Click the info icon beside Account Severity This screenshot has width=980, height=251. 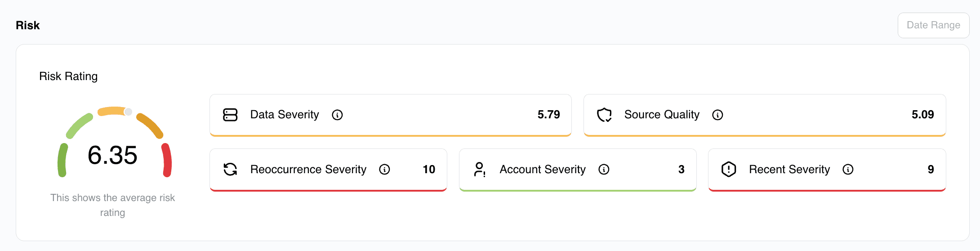click(x=604, y=170)
